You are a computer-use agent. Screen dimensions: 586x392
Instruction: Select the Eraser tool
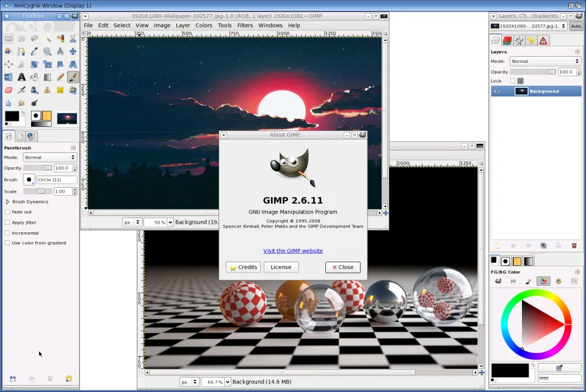click(x=9, y=90)
